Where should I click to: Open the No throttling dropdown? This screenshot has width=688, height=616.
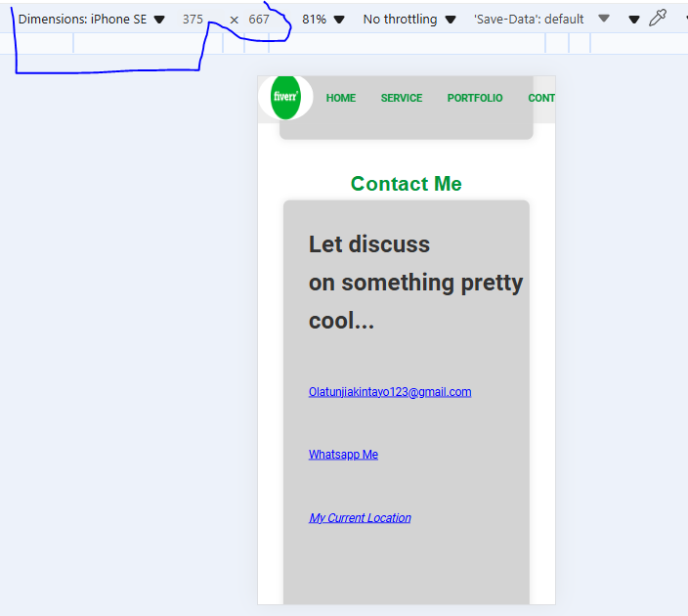coord(408,20)
